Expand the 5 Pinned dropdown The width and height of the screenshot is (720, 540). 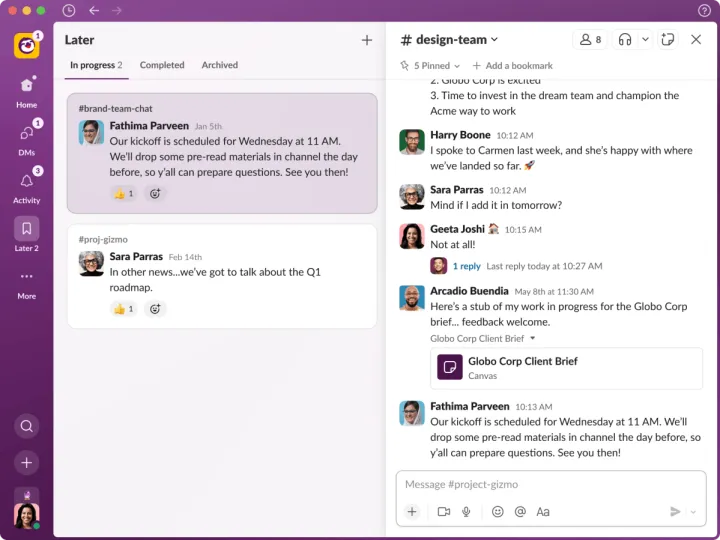point(430,65)
